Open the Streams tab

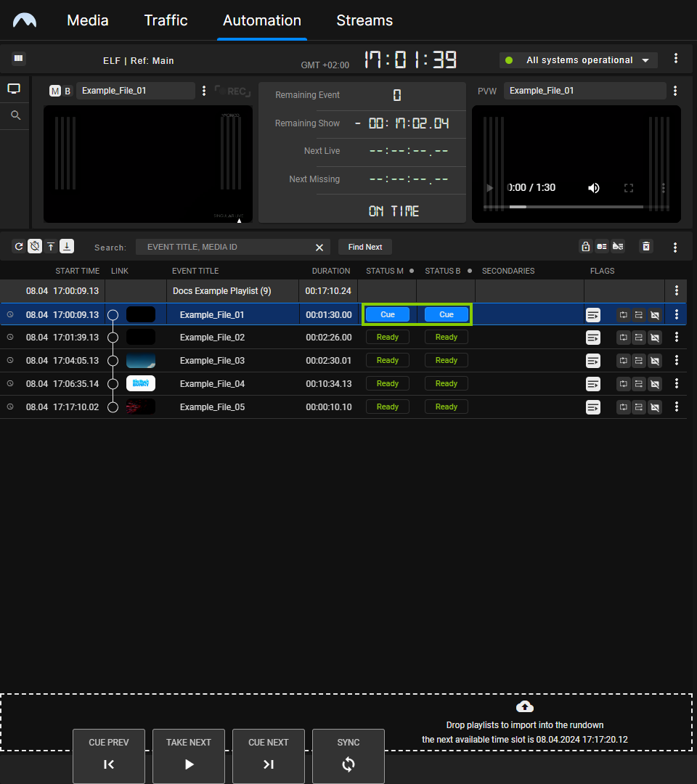coord(364,20)
